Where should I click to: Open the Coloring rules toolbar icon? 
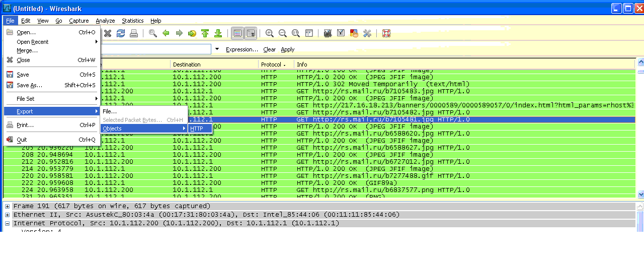(x=354, y=33)
